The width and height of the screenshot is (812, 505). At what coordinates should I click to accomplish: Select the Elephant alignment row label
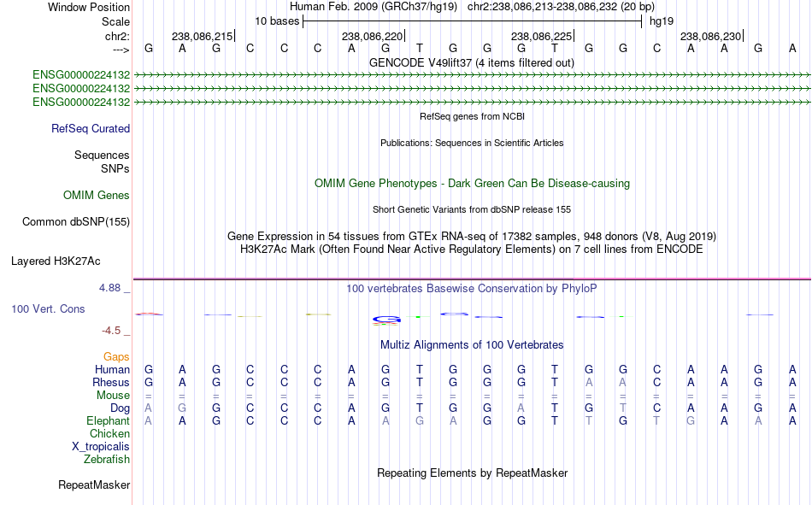pos(108,421)
